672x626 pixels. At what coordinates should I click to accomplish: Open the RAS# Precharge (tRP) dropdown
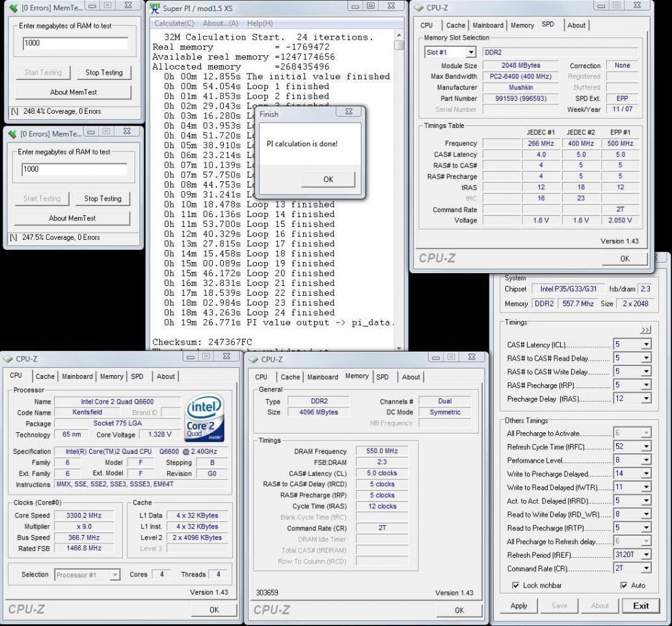pyautogui.click(x=646, y=385)
